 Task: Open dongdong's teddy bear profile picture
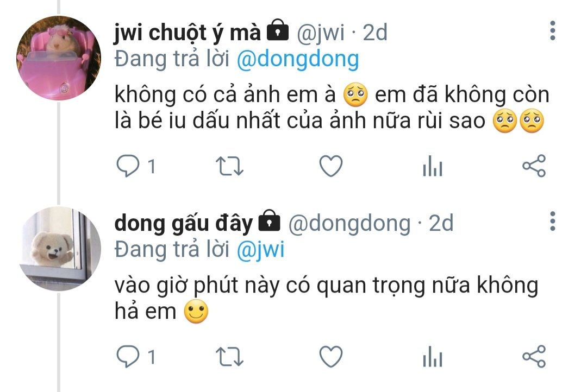click(x=60, y=249)
